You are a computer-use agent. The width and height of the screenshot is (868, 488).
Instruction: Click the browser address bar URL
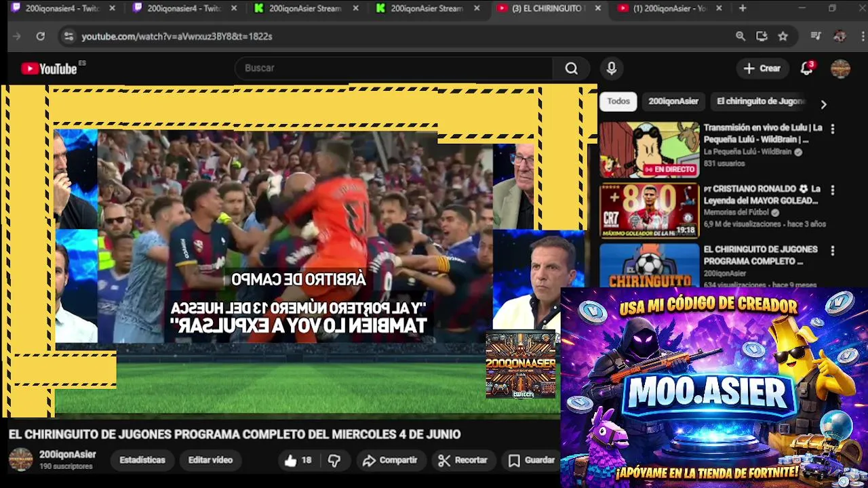click(177, 37)
